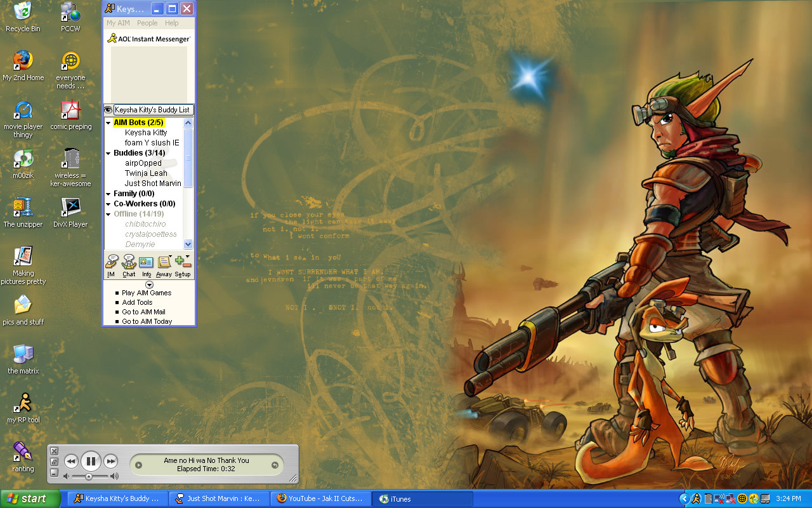This screenshot has width=812, height=508.
Task: Open the My AIM menu
Action: coord(118,23)
